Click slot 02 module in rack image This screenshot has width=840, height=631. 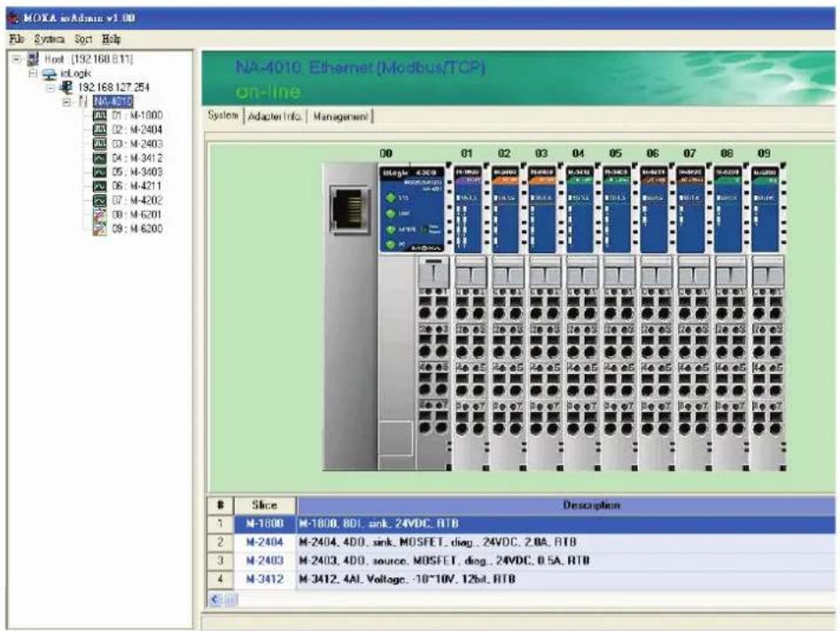tap(508, 316)
